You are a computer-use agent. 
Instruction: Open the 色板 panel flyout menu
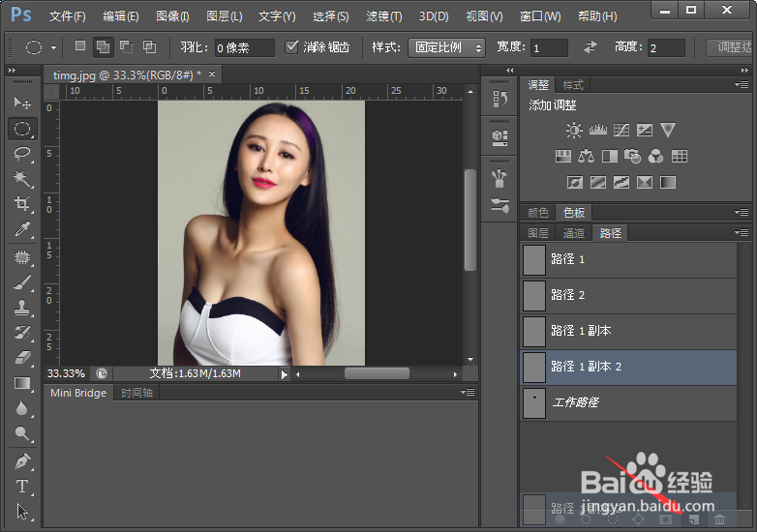coord(742,212)
